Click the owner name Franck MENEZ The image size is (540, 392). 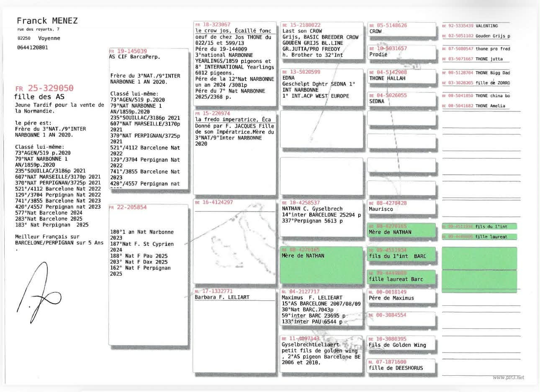(47, 21)
